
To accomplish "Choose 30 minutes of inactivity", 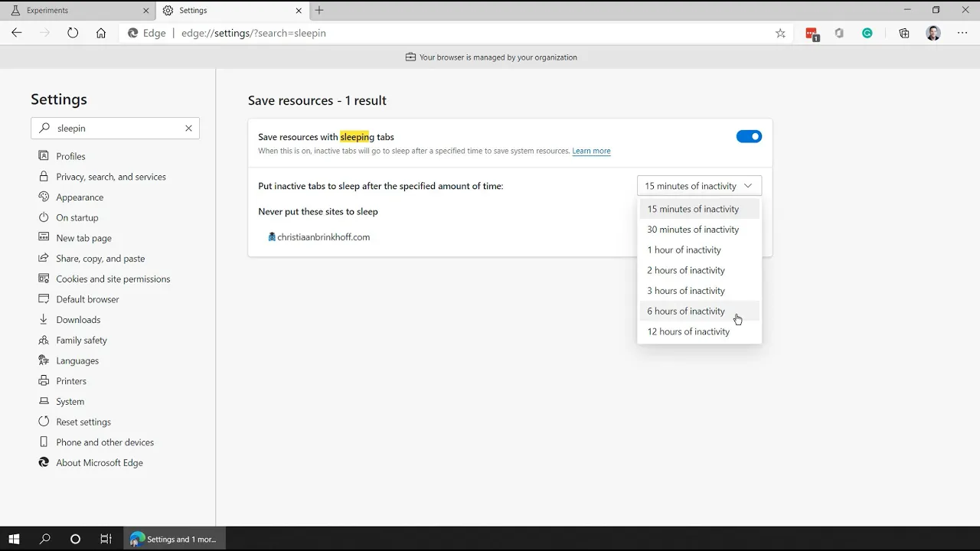I will click(699, 230).
